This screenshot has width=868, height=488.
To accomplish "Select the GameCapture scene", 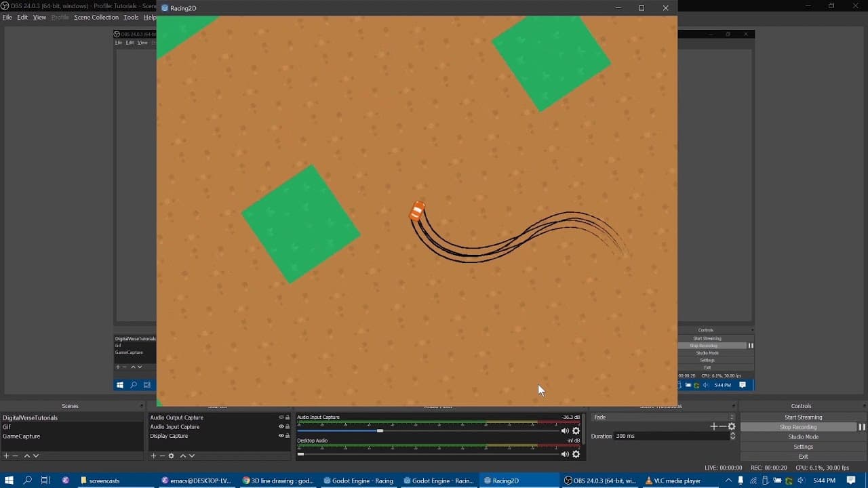I will tap(72, 436).
